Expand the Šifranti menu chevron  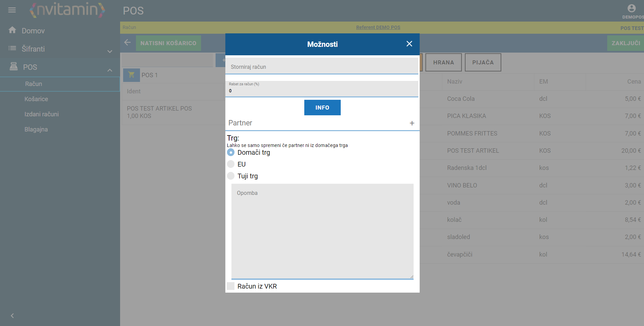(110, 52)
